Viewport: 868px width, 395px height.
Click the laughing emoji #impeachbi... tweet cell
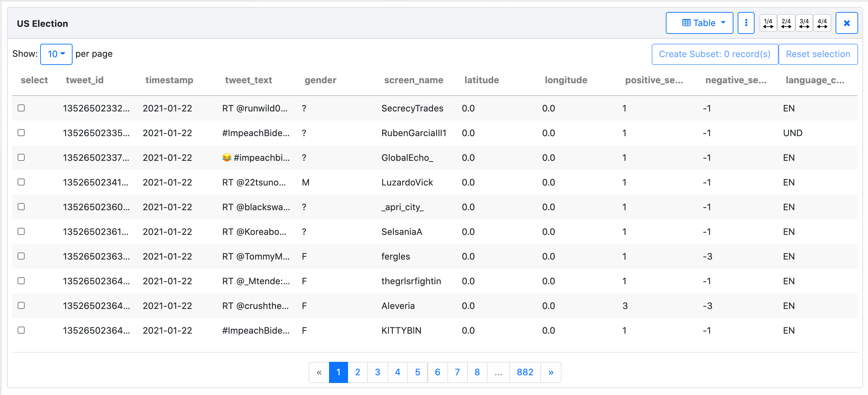(256, 158)
